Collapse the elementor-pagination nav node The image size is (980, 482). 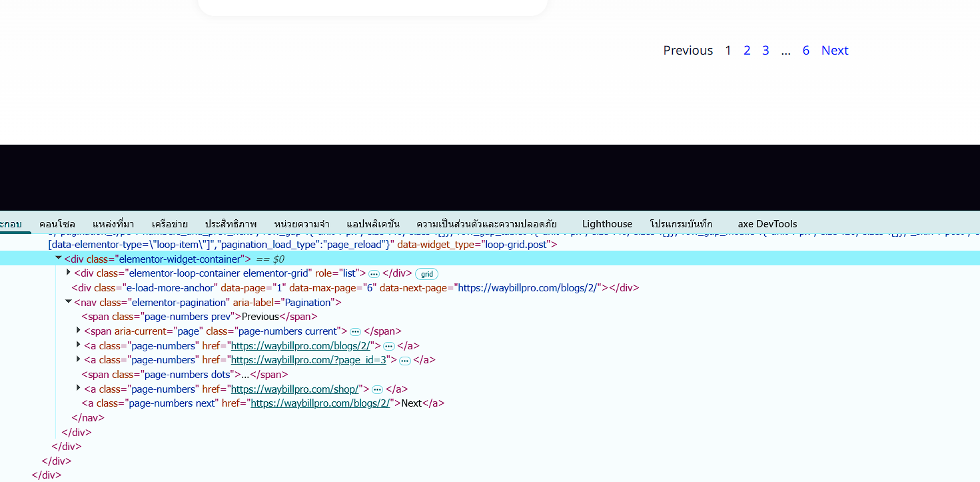(x=69, y=302)
